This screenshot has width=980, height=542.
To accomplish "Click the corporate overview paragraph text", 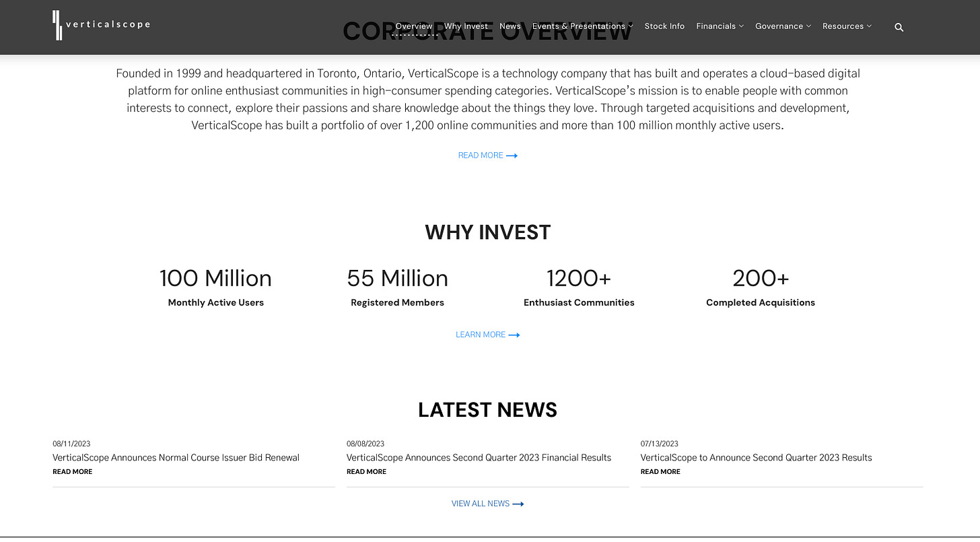I will (488, 100).
